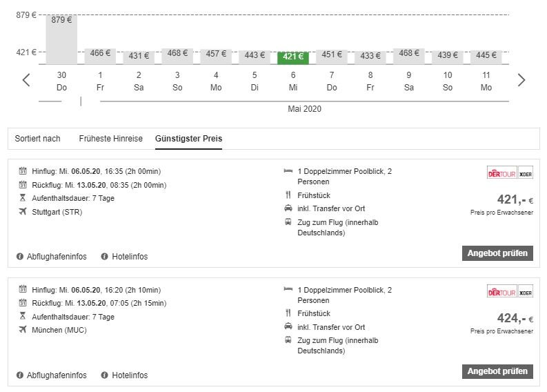Select the green 421 € price bar
Screen dimensions: 547x392
pyautogui.click(x=292, y=57)
